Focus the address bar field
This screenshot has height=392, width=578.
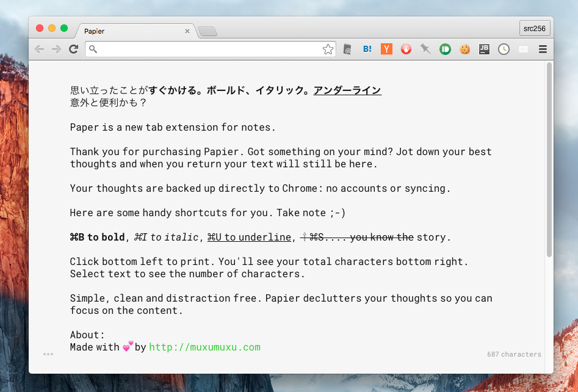pos(210,49)
